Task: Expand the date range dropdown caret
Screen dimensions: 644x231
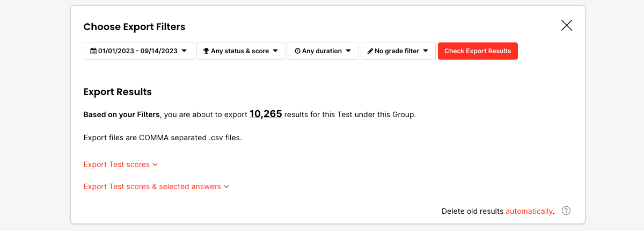Action: click(184, 51)
